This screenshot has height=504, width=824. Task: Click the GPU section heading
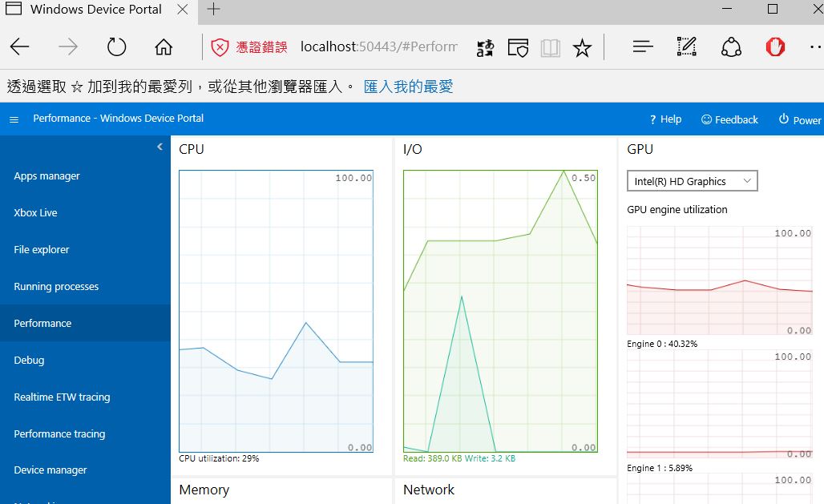640,149
